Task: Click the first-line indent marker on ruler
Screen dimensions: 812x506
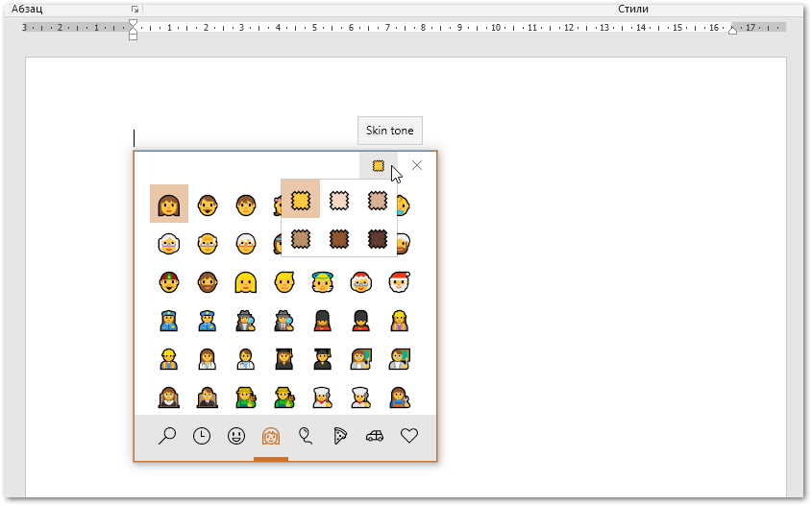Action: (133, 23)
